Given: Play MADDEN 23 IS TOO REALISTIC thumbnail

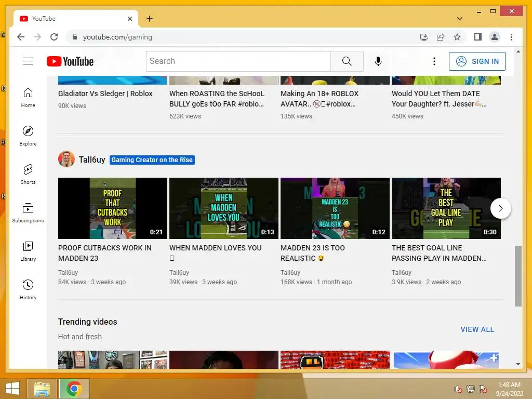Looking at the screenshot, I should coord(335,208).
